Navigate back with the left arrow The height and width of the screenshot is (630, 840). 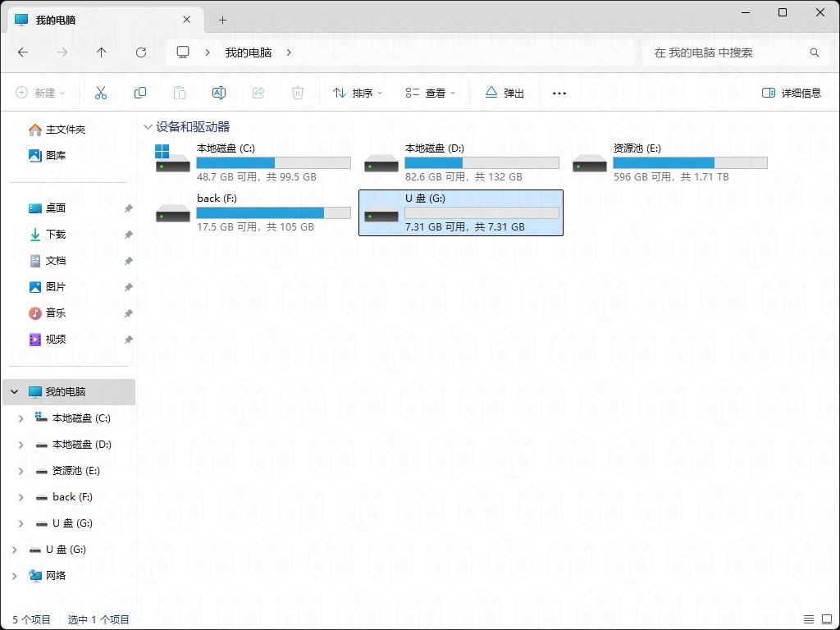click(x=23, y=52)
